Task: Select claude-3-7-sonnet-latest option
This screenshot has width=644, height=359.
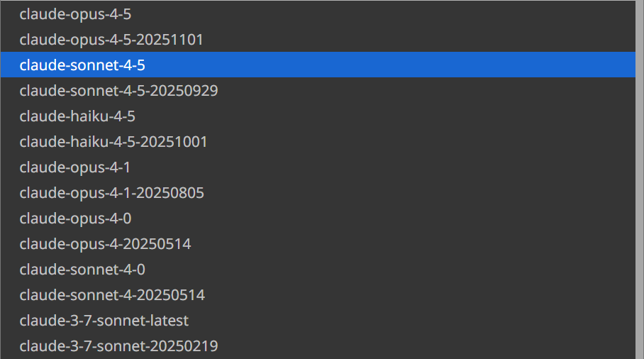Action: click(x=104, y=320)
